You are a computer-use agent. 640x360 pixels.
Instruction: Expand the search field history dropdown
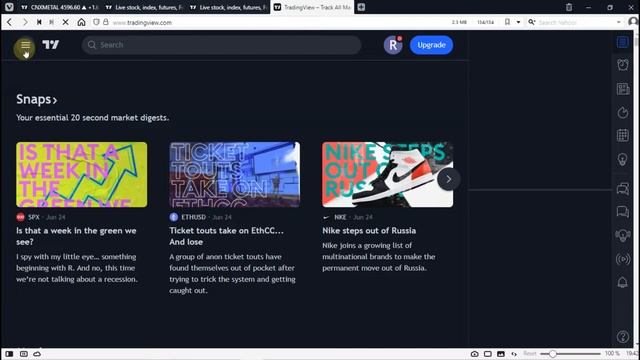[619, 22]
